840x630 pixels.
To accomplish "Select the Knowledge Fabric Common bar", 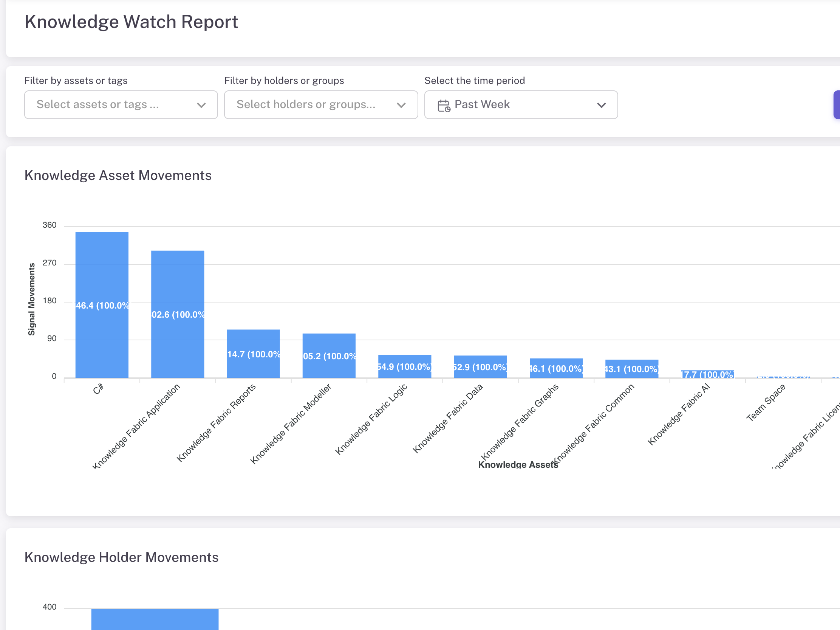I will click(x=631, y=368).
